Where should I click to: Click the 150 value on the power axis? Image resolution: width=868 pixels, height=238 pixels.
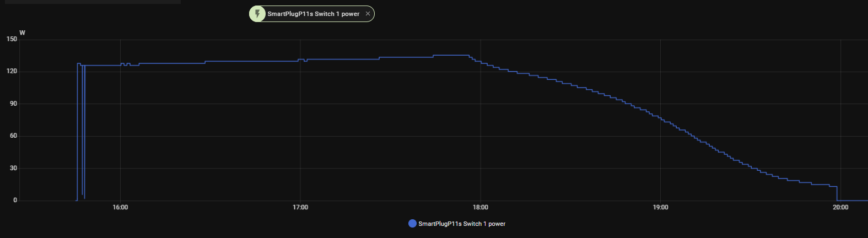12,39
